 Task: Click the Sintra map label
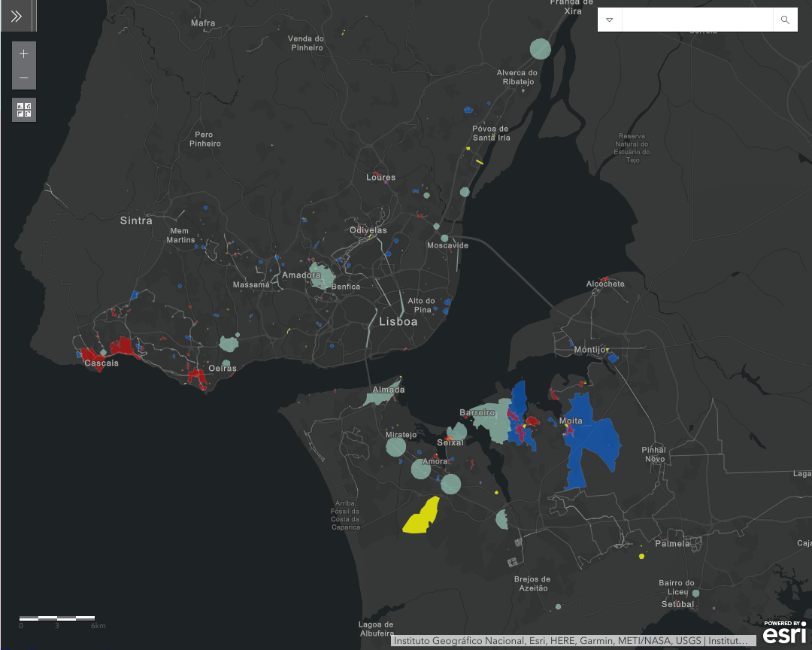point(136,221)
